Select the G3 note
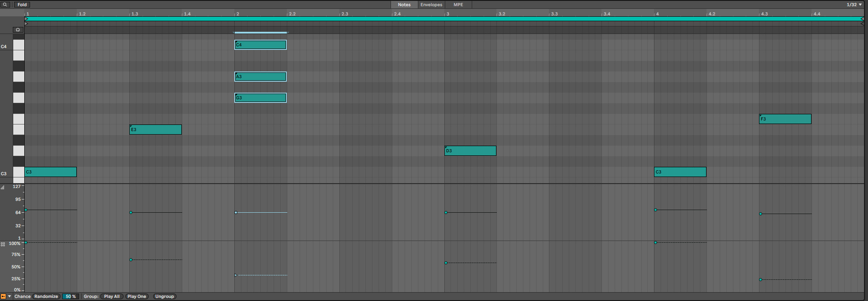Screen dimensions: 868x301 260,98
